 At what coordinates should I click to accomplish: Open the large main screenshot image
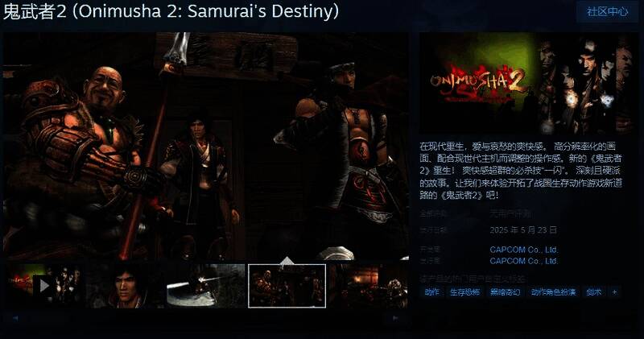click(206, 147)
